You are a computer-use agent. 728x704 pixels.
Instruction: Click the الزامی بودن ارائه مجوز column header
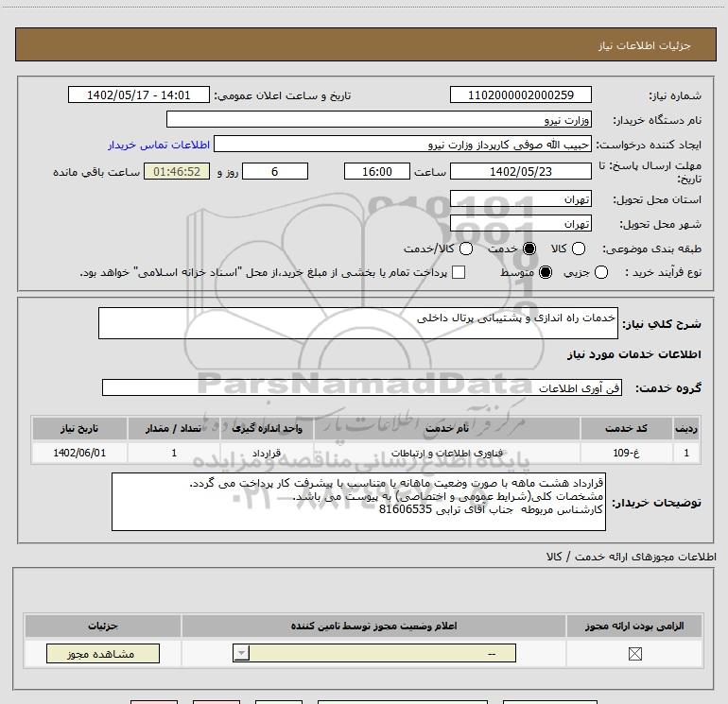click(634, 626)
